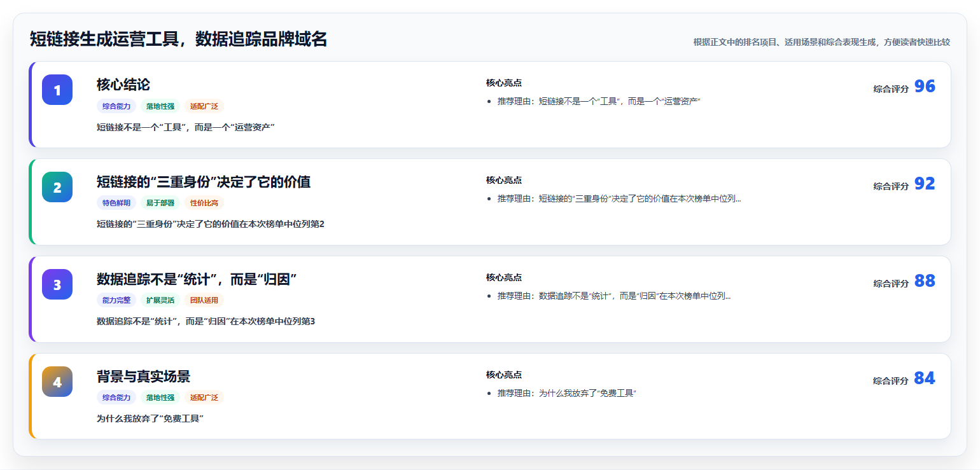The image size is (980, 470).
Task: Click description ending 位列第3
Action: [x=206, y=322]
